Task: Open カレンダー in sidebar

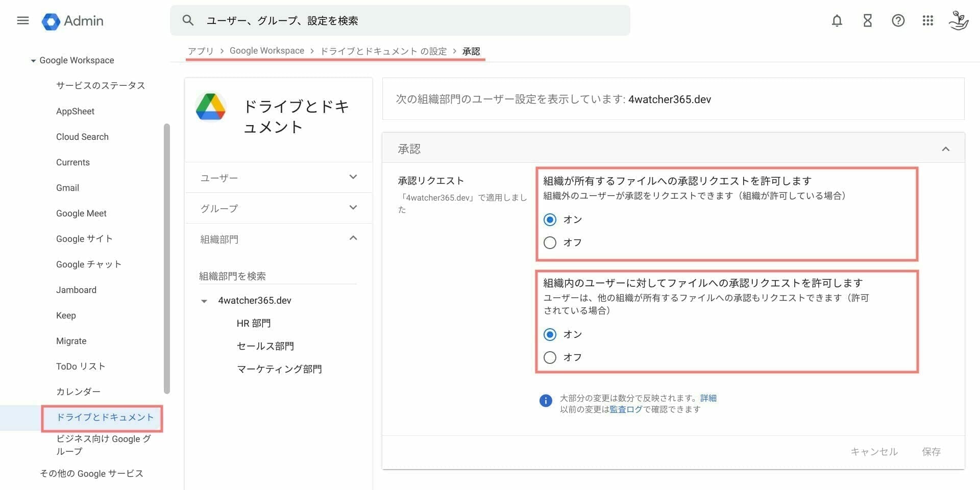Action: click(x=78, y=391)
